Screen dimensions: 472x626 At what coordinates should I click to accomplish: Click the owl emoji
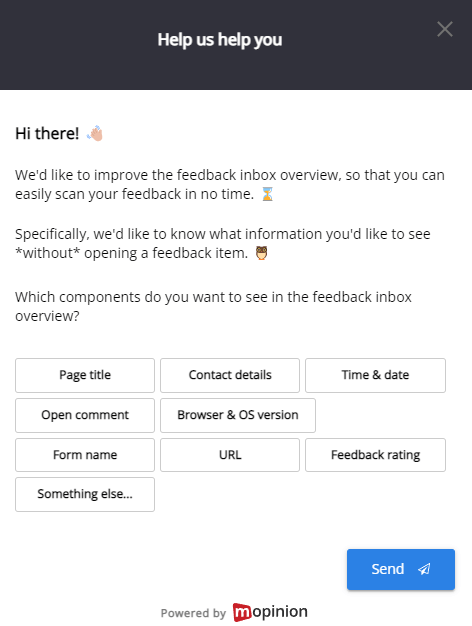(x=261, y=253)
